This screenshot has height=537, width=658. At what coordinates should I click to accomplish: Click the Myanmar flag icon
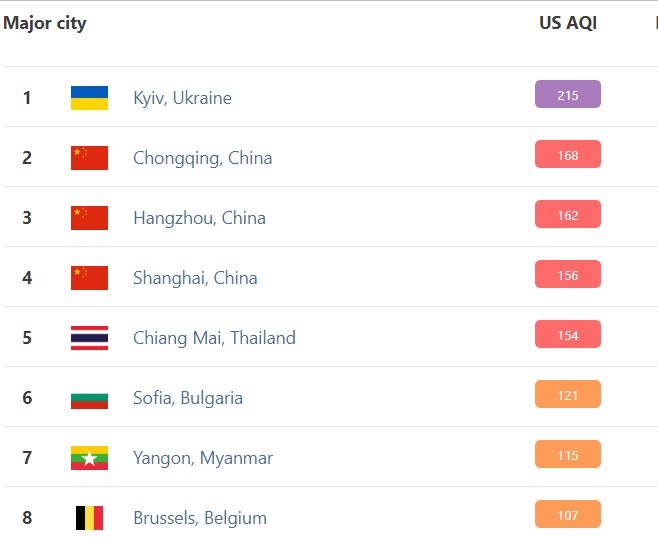tap(89, 458)
